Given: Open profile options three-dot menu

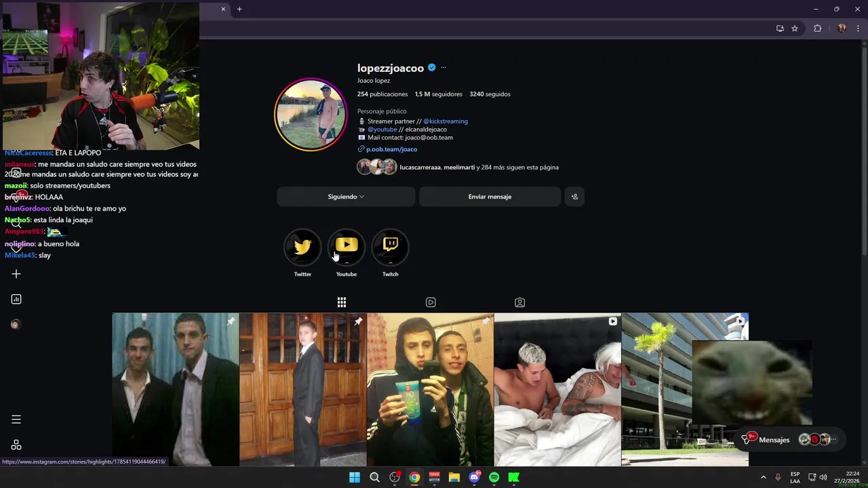Looking at the screenshot, I should (x=443, y=67).
